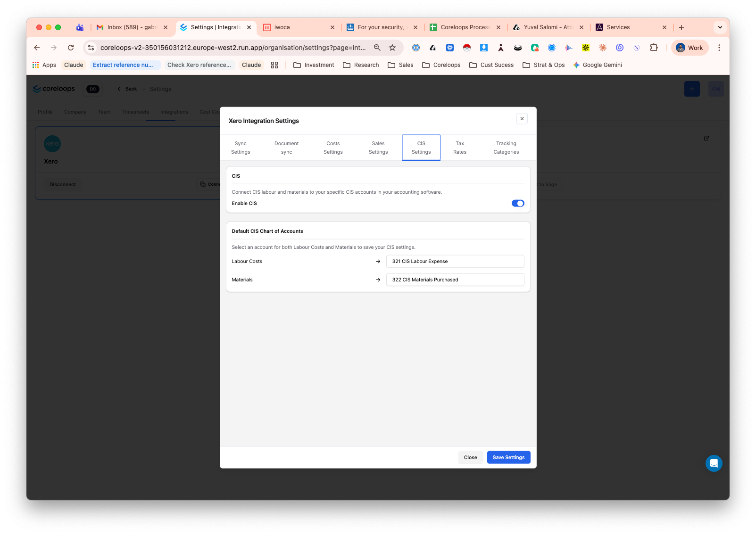Open the Coreloops bookmarks folder
756x535 pixels.
tap(441, 65)
